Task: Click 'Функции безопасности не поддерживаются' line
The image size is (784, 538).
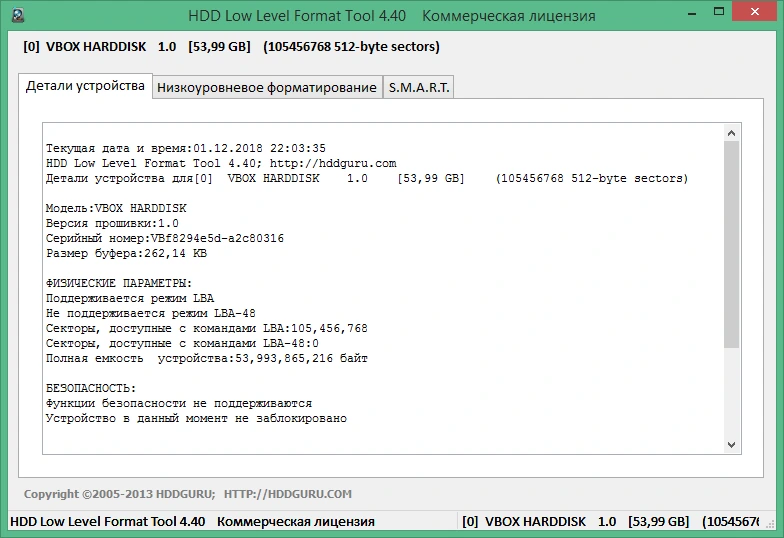Action: 179,403
